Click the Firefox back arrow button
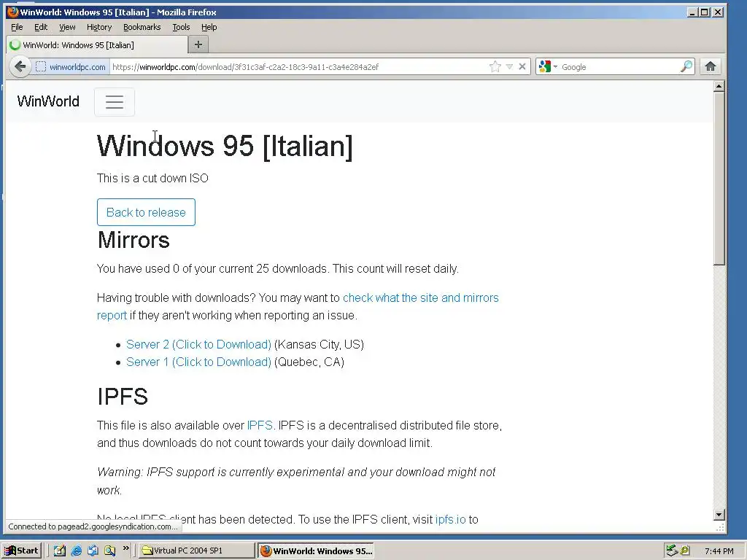 (20, 66)
